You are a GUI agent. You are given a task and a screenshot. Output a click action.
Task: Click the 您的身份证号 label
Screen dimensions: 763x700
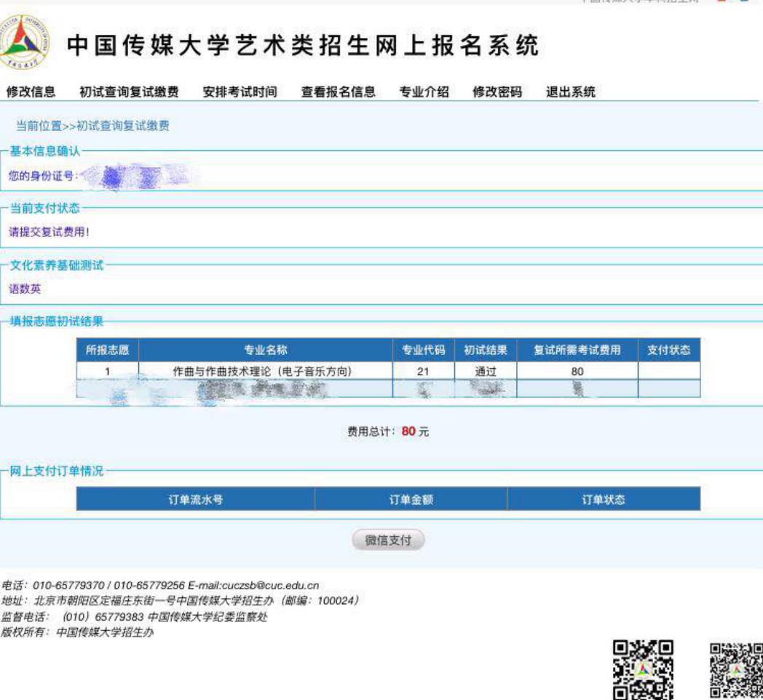[43, 175]
